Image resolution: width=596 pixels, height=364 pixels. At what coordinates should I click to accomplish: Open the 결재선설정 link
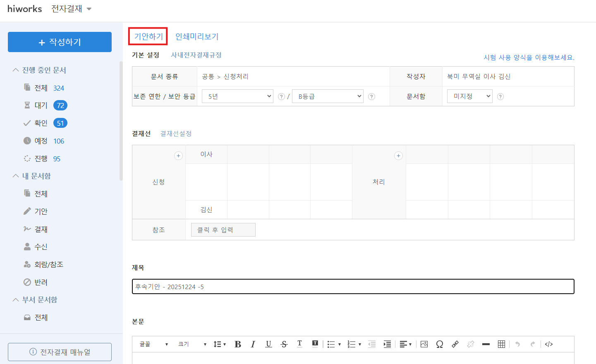coord(176,134)
